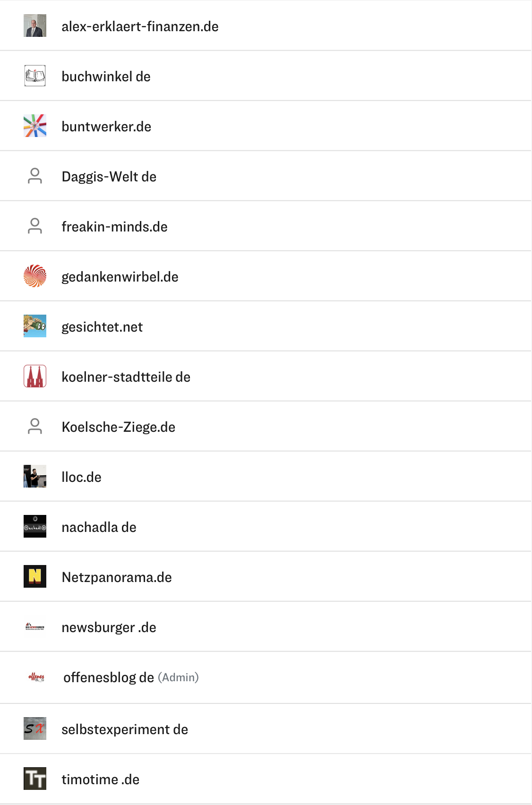Image resolution: width=532 pixels, height=805 pixels.
Task: Click the newsburger logo thumbnail
Action: coord(35,627)
